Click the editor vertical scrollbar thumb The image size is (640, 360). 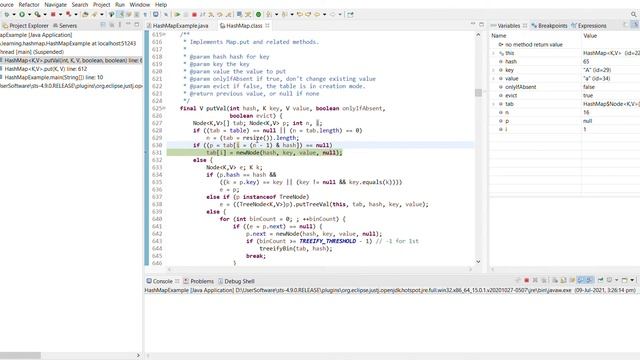click(478, 93)
